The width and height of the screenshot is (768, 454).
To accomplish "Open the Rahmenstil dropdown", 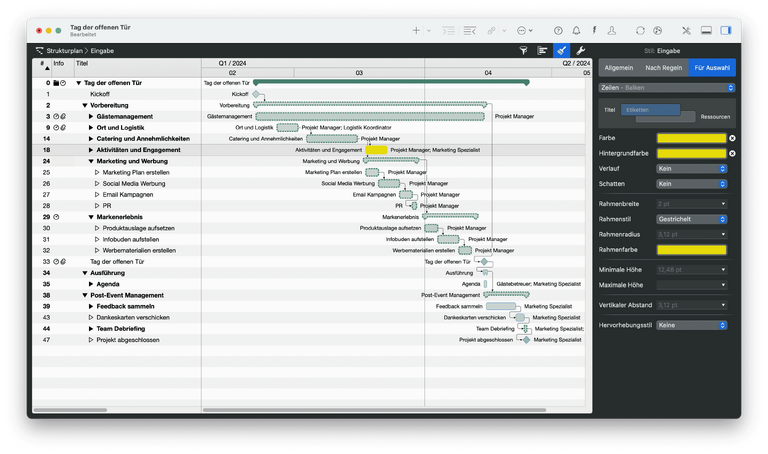I will pyautogui.click(x=691, y=218).
